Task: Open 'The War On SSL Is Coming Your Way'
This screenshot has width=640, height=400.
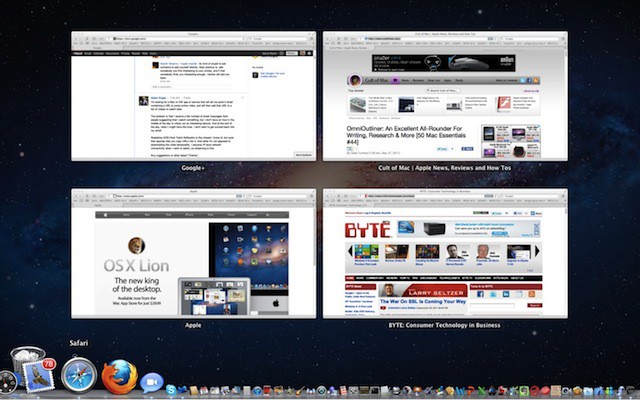Action: click(x=423, y=301)
